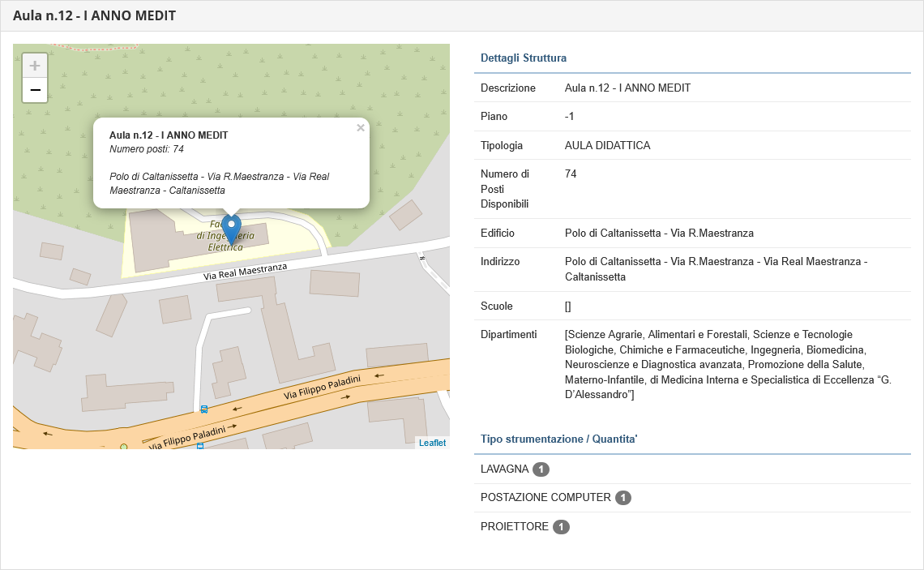Image resolution: width=924 pixels, height=570 pixels.
Task: Click the PROIETTORE quantity badge
Action: 561,527
